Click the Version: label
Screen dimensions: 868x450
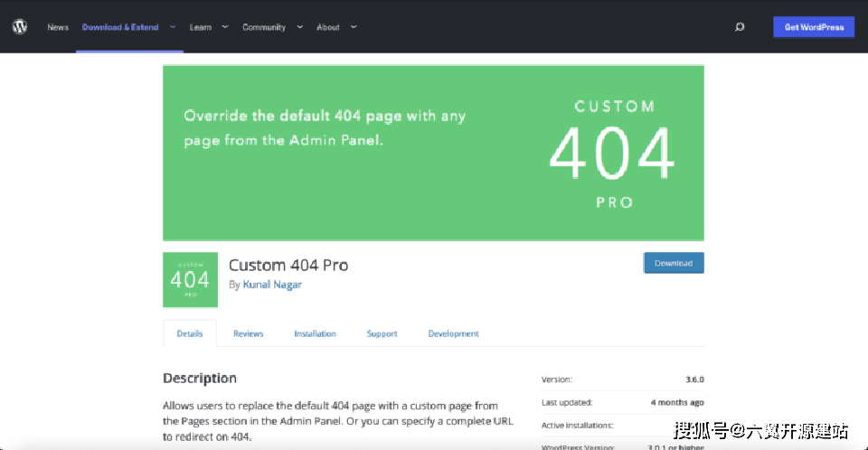(557, 380)
